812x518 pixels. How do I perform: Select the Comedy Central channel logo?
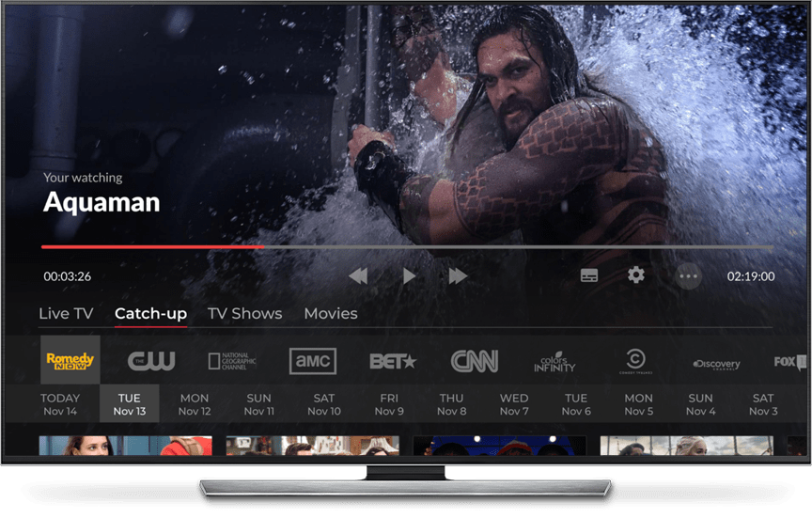pyautogui.click(x=635, y=361)
